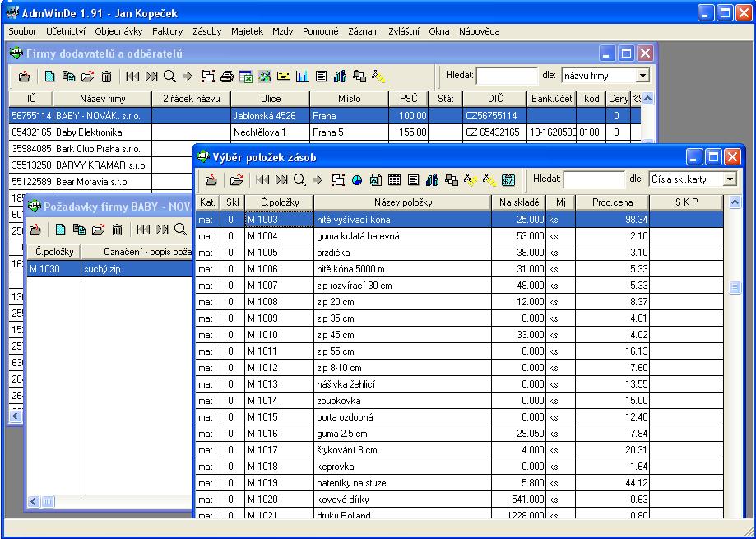Click the magnifier icon in Výběr položek toolbar

pyautogui.click(x=300, y=179)
